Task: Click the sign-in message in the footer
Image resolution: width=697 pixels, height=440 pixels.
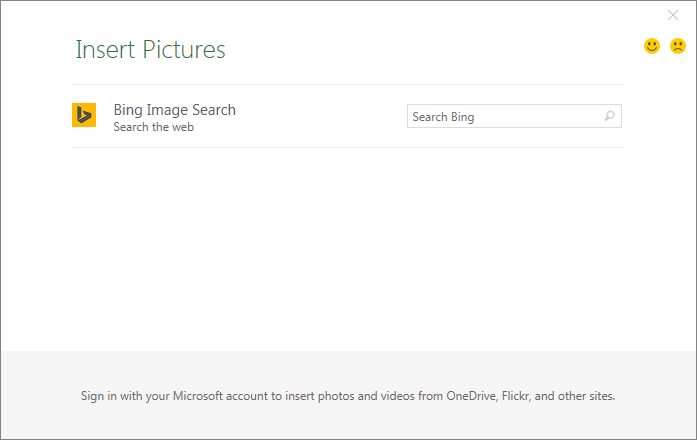Action: [348, 395]
